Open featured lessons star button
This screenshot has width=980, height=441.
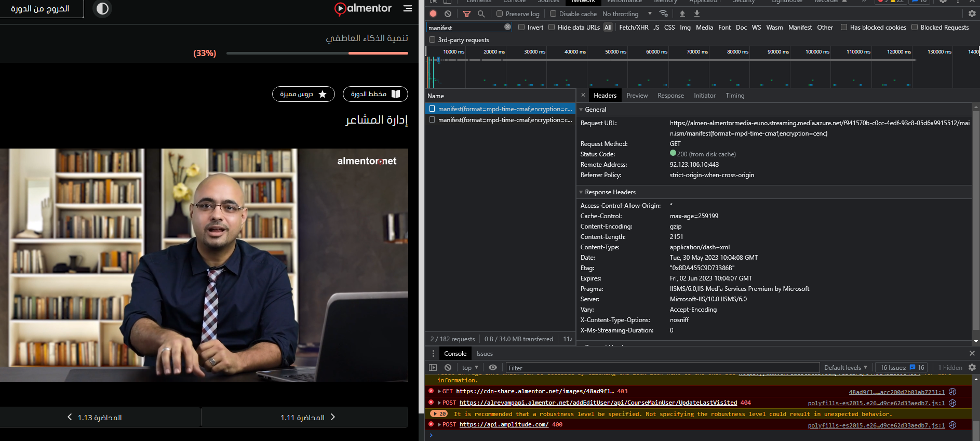pos(303,94)
